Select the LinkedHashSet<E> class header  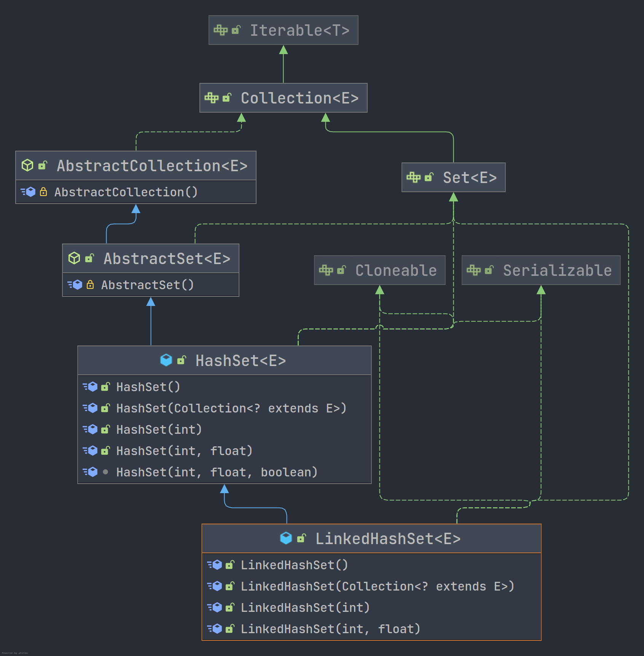tap(371, 538)
